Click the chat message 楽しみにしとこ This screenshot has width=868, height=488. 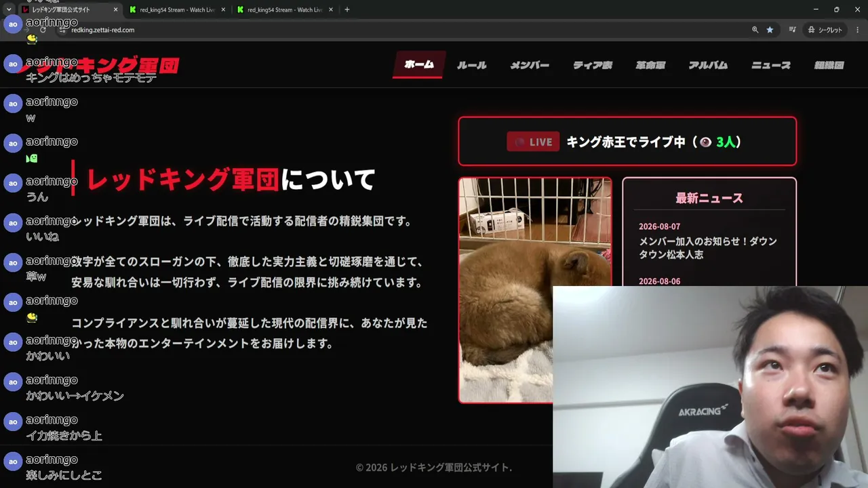point(64,476)
